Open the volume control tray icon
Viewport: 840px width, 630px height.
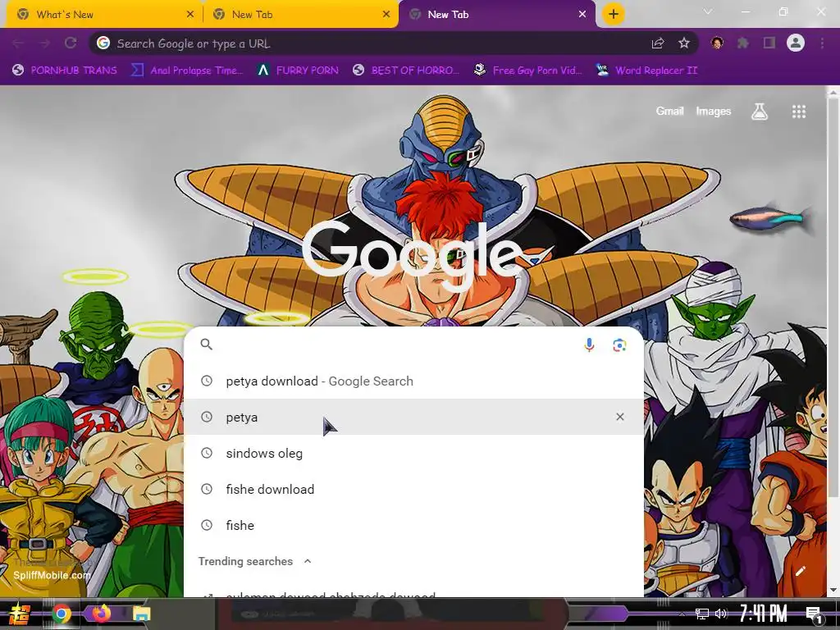720,614
